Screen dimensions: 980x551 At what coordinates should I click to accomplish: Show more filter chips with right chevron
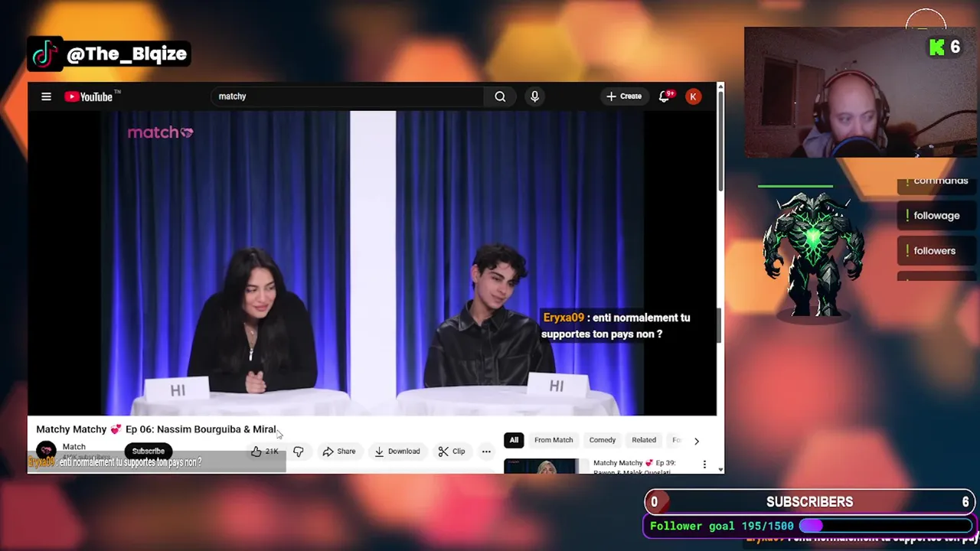coord(696,441)
